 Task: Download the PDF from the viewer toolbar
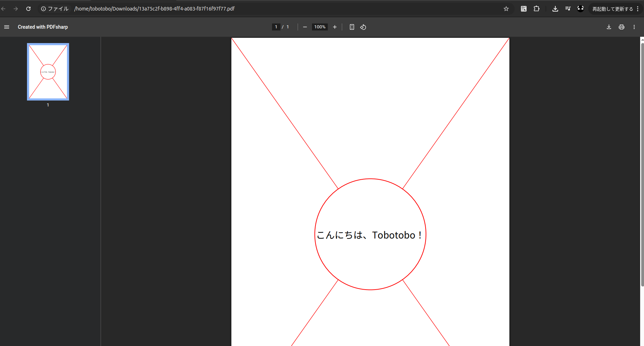pos(609,27)
